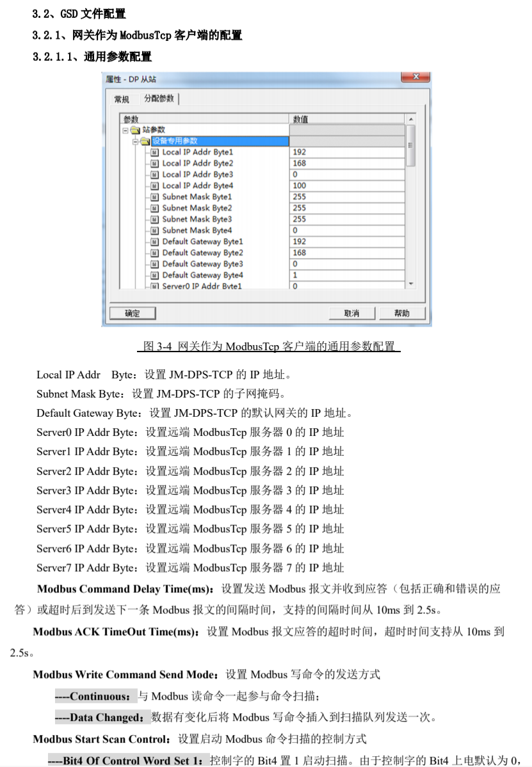Select the Local IP Addr Byte2 row
532x767 pixels.
tap(198, 163)
